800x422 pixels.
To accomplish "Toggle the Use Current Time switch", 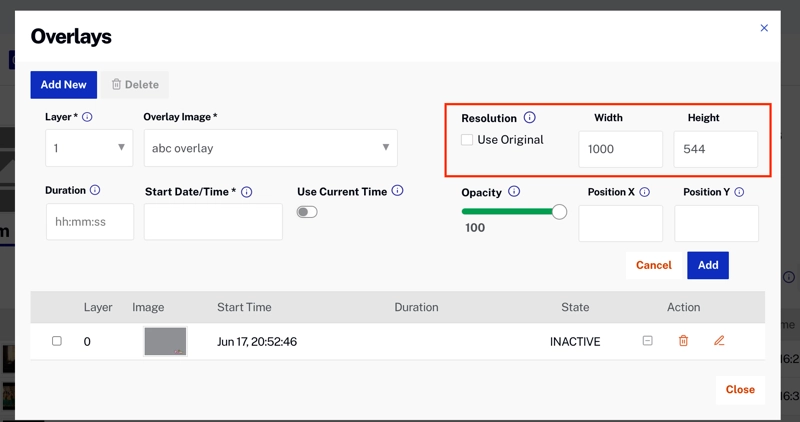I will point(307,212).
